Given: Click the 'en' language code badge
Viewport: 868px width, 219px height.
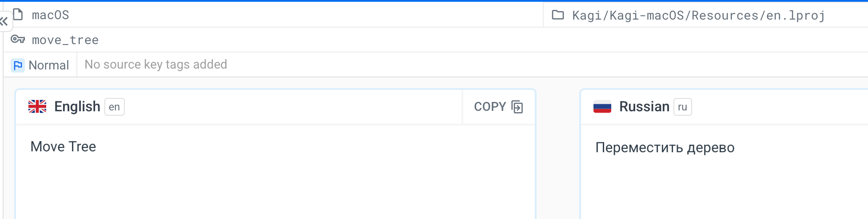Looking at the screenshot, I should pos(114,107).
